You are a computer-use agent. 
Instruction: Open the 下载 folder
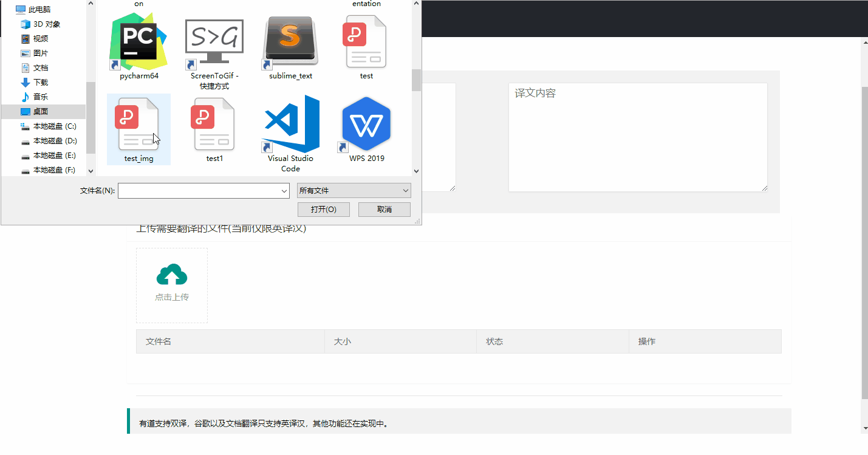pyautogui.click(x=35, y=83)
